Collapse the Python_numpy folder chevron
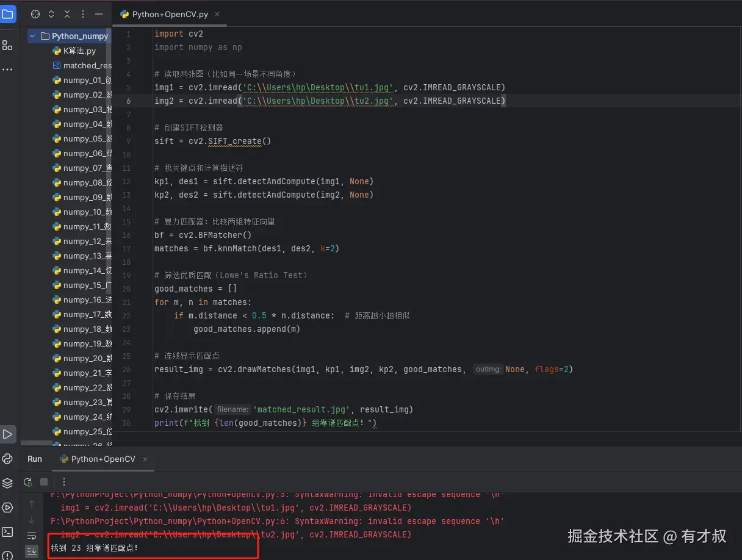 (33, 36)
